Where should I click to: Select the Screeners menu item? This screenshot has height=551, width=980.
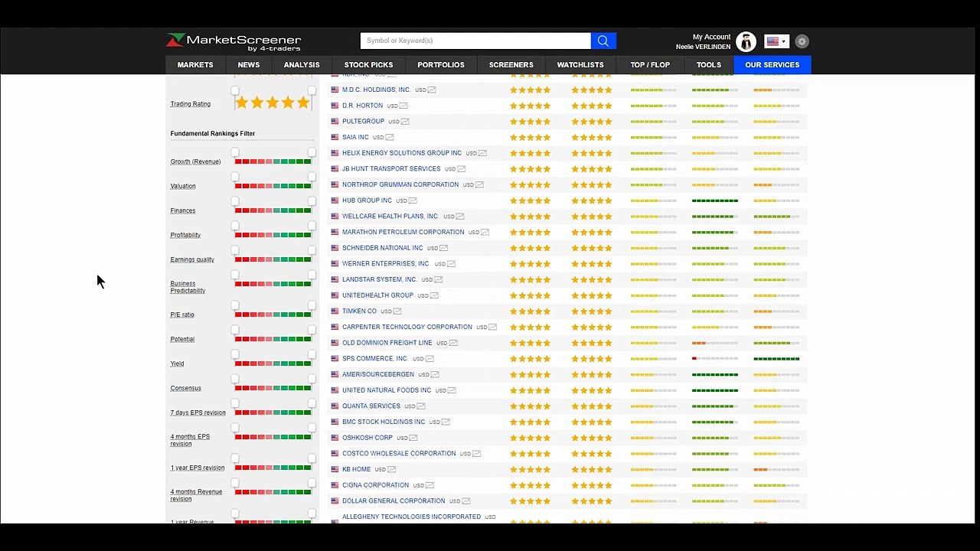511,65
